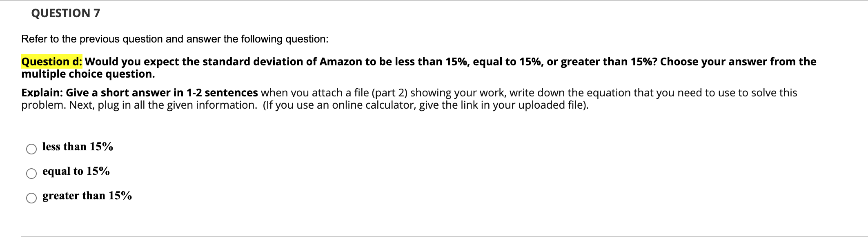The height and width of the screenshot is (241, 868).
Task: Click the "less than 15%" answer label
Action: point(77,147)
